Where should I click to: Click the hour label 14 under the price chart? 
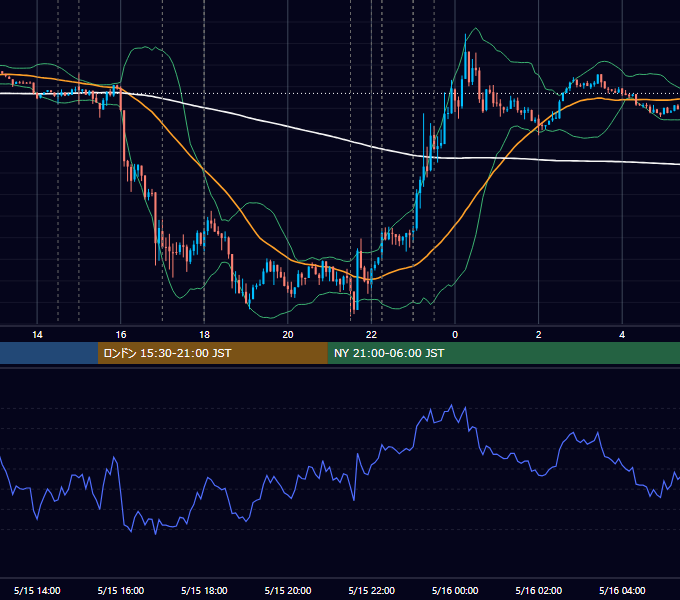37,335
